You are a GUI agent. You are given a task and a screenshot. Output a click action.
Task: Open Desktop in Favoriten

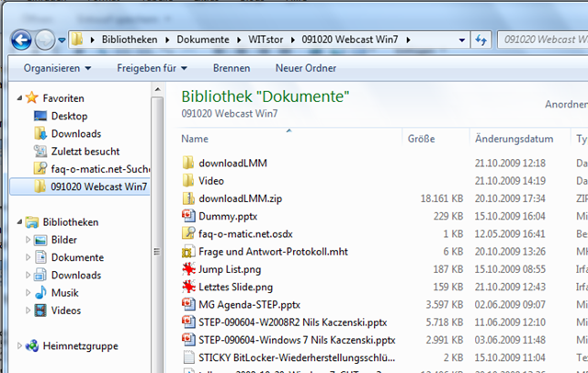pyautogui.click(x=69, y=116)
